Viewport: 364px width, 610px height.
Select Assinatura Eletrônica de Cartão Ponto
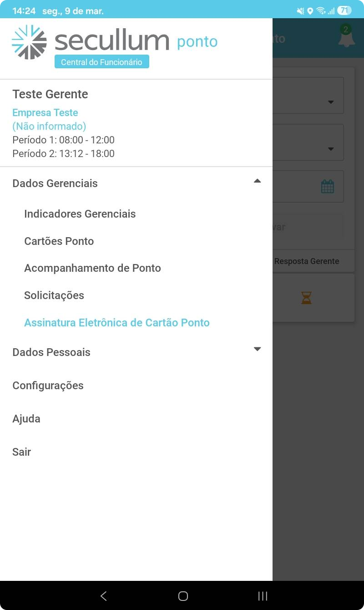tap(117, 323)
